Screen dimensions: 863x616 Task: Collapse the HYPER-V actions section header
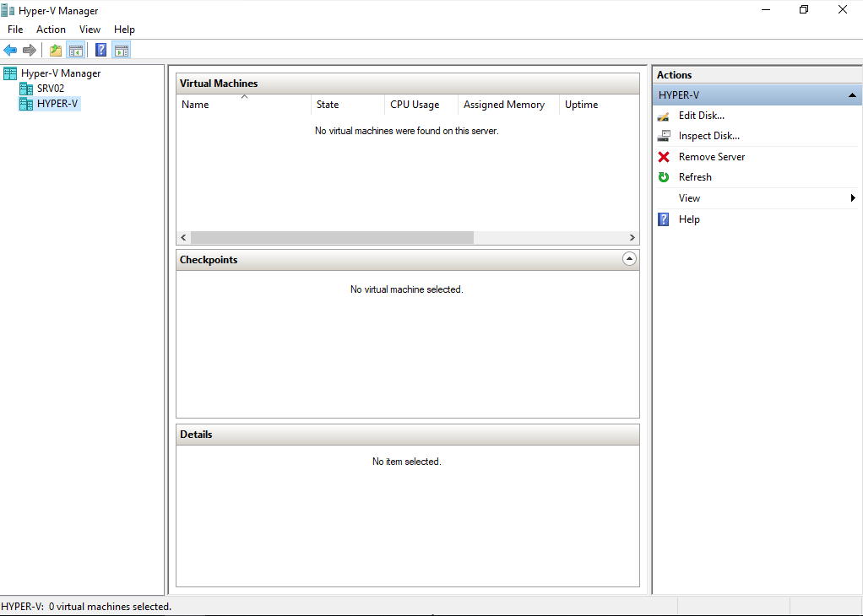[852, 95]
